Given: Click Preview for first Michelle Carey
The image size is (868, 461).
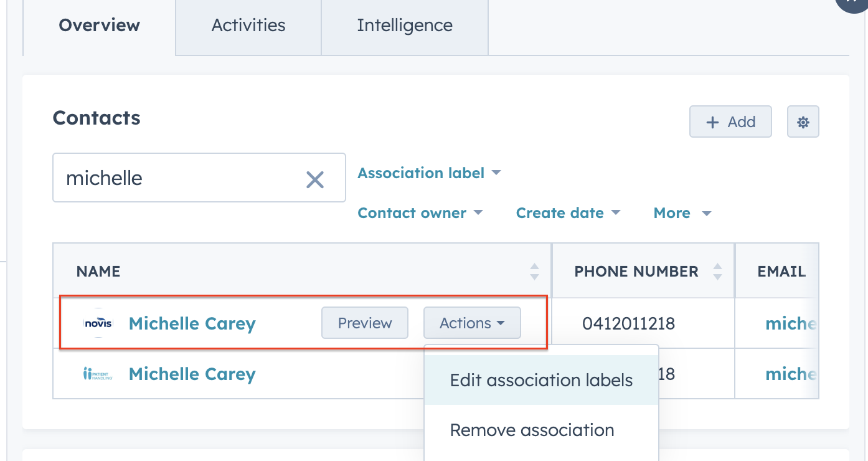Looking at the screenshot, I should pos(365,323).
